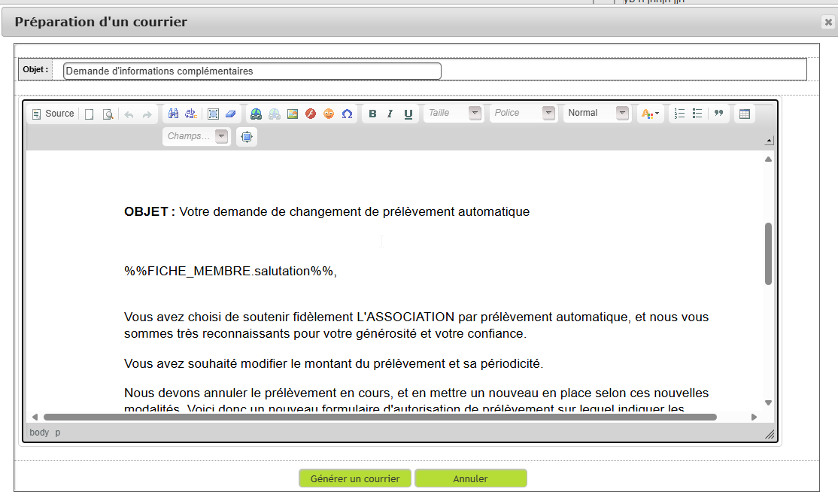Viewport: 838px width, 504px height.
Task: Click the Objet subject input field
Action: [252, 71]
